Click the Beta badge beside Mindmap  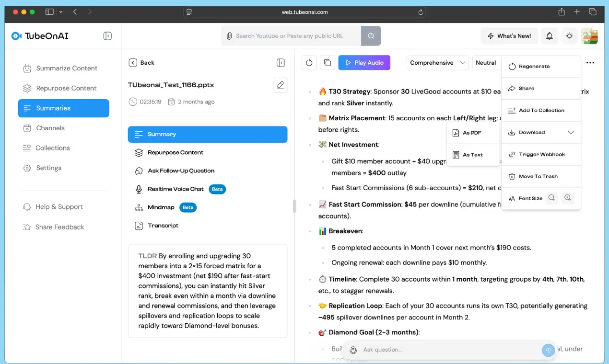[x=188, y=207]
